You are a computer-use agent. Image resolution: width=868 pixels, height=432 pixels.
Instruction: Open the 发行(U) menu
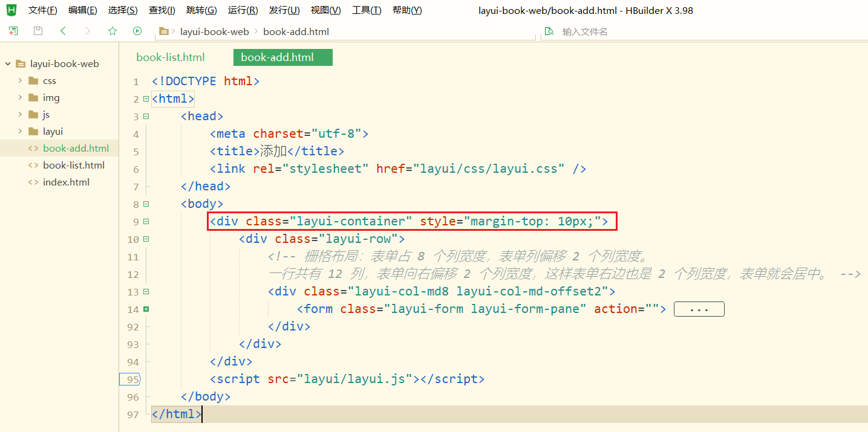284,10
